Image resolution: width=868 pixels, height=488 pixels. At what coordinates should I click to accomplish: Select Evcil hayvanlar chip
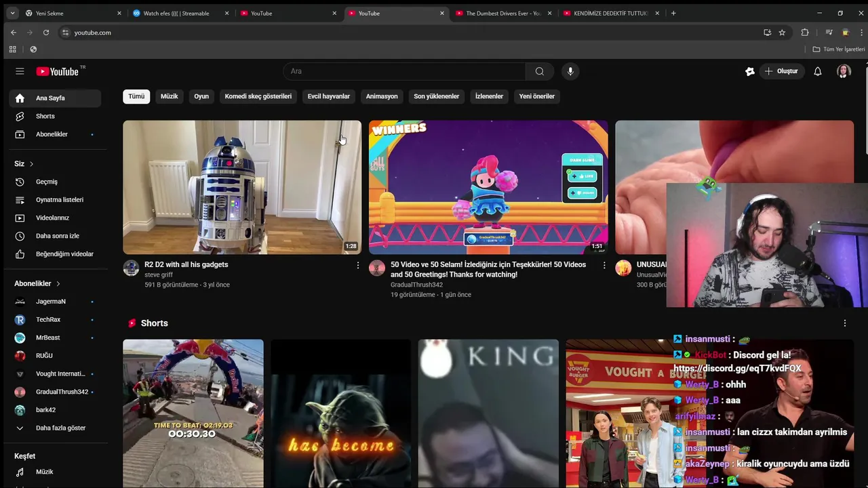[x=329, y=96]
